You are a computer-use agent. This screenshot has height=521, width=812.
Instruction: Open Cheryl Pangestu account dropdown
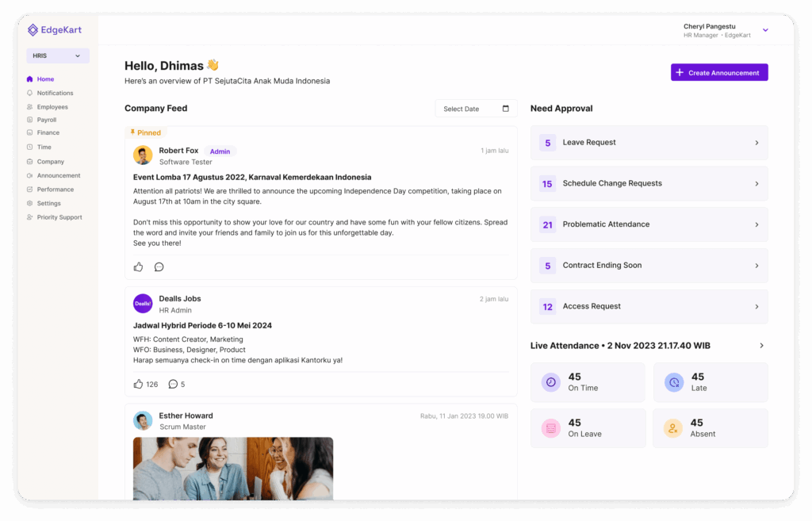click(765, 30)
